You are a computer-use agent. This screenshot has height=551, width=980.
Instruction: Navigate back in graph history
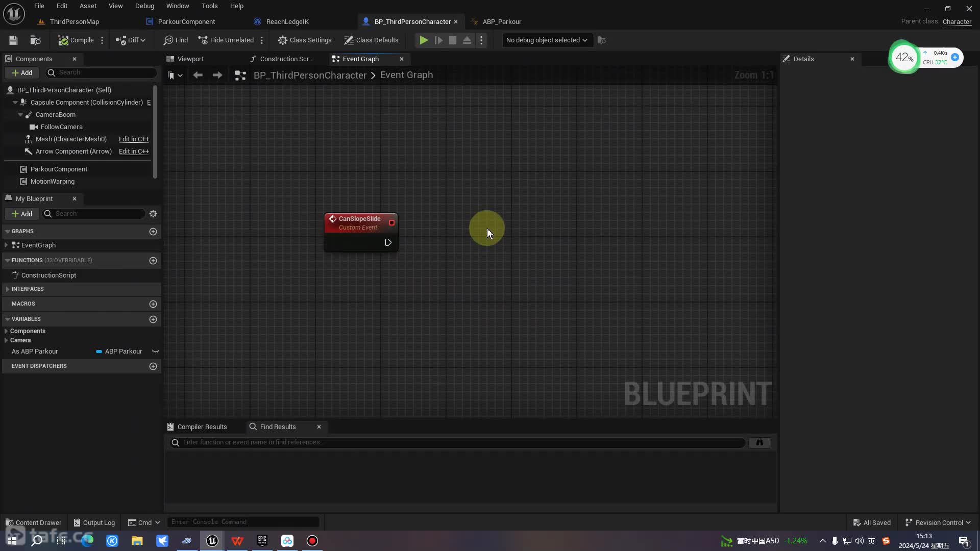pyautogui.click(x=198, y=76)
